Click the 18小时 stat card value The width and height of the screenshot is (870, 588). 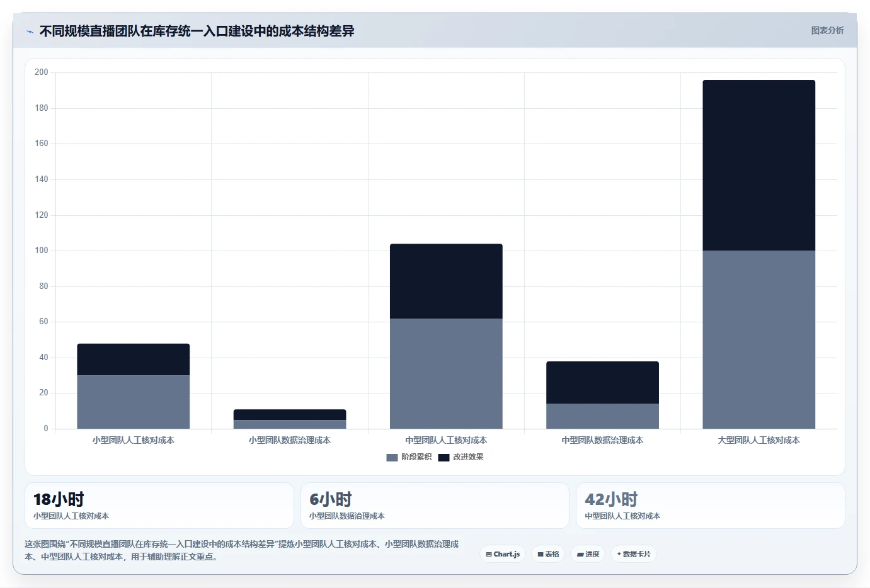tap(59, 499)
